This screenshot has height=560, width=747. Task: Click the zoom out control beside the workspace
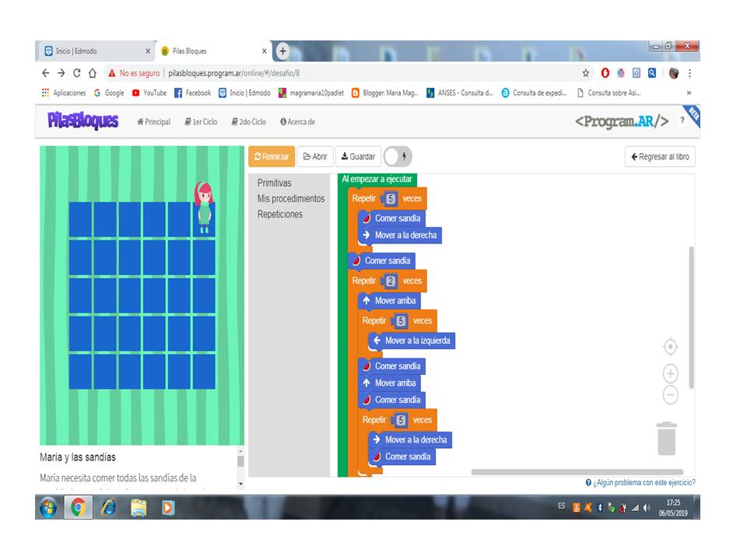tap(670, 394)
